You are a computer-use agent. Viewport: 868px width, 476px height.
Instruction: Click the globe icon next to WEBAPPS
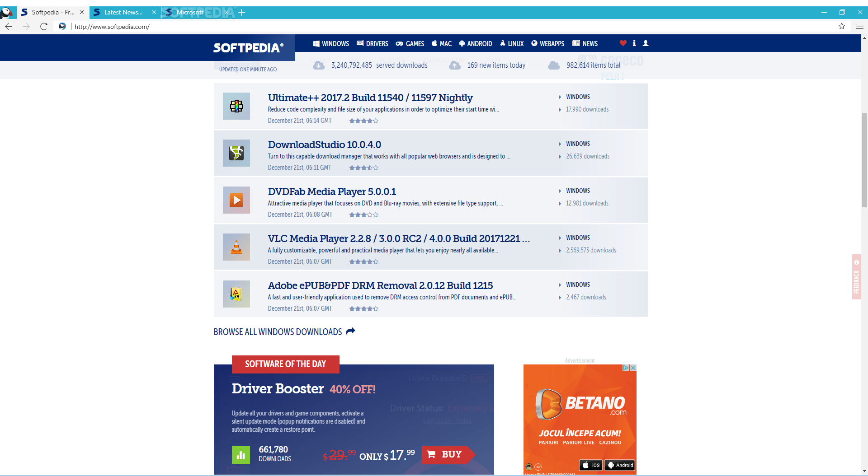click(535, 43)
